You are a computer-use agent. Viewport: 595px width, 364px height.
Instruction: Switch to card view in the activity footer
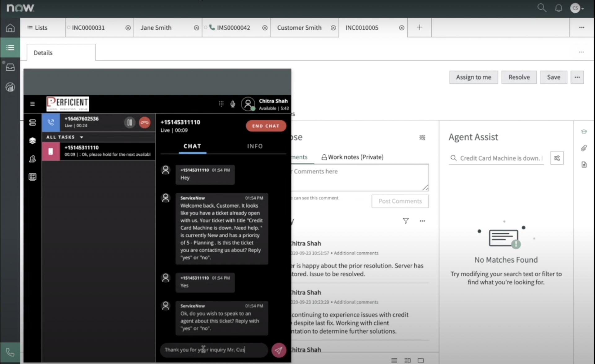coord(421,360)
